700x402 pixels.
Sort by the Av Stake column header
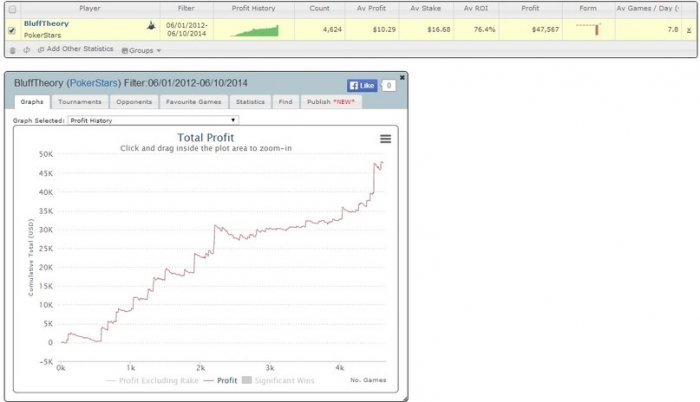tap(425, 8)
